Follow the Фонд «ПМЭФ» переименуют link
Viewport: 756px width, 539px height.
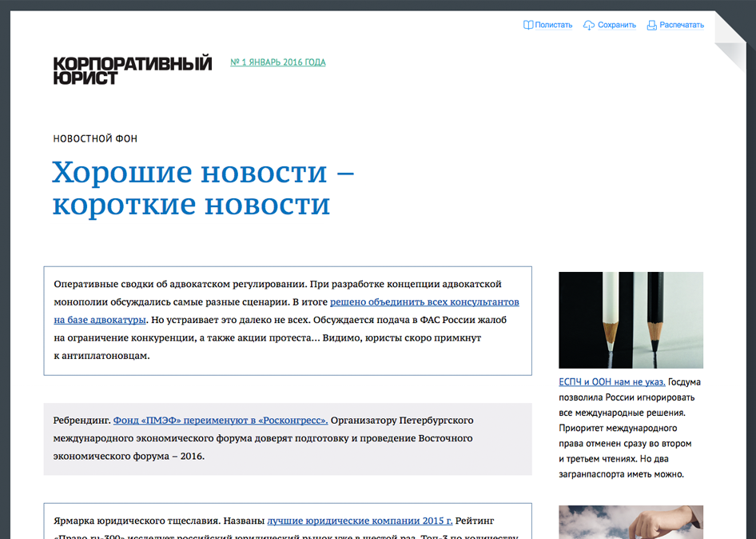pos(221,420)
